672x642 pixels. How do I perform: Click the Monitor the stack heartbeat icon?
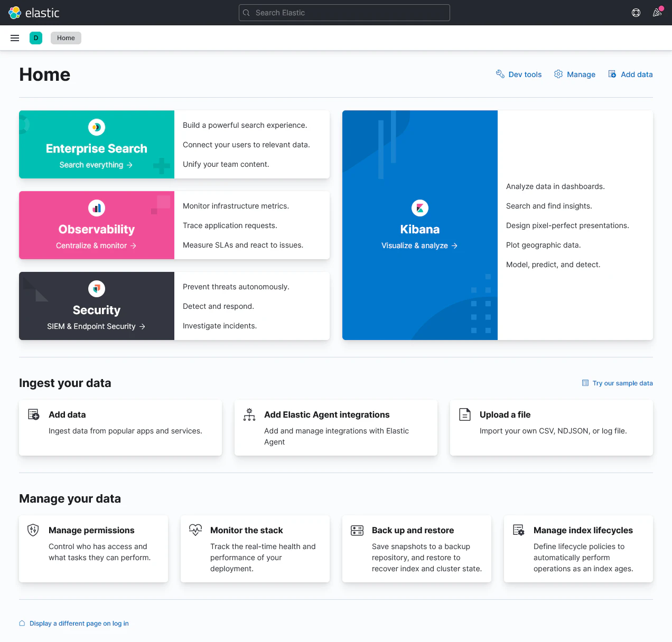click(x=195, y=530)
